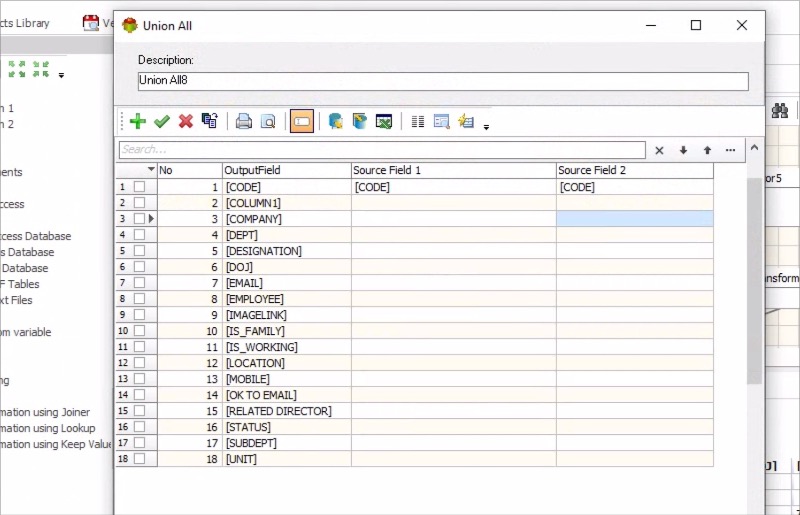
Task: Collapse search panel with the chevron
Action: pos(755,148)
